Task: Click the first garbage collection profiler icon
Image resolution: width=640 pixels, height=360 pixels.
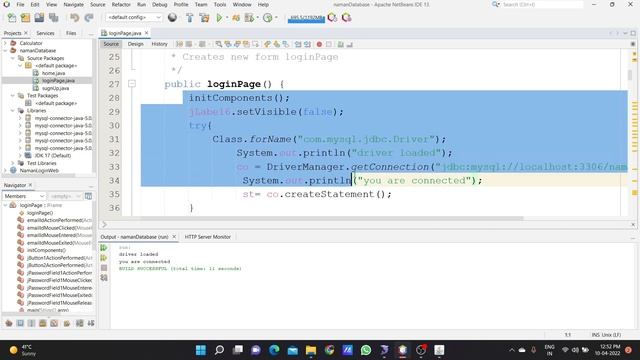Action: pyautogui.click(x=332, y=18)
